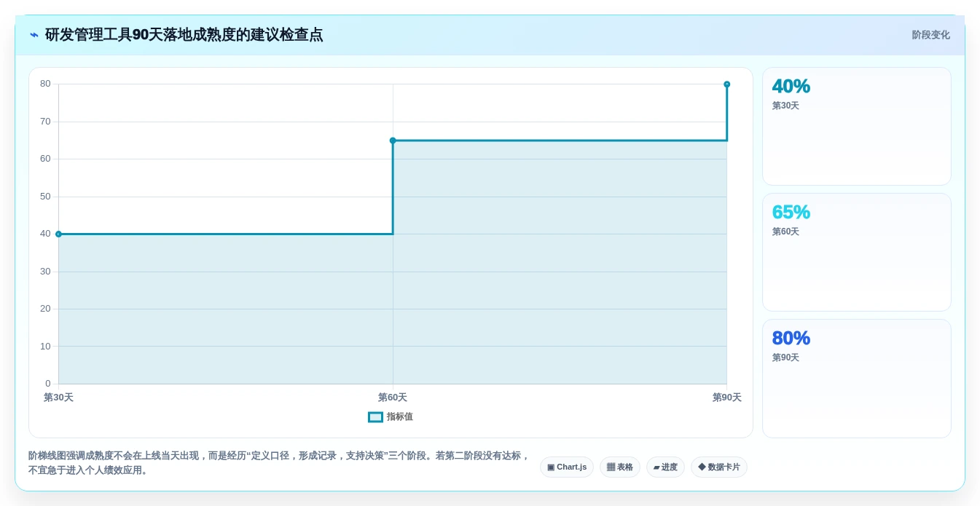Open the 40% 第30天 stat card
The width and height of the screenshot is (980, 506).
pyautogui.click(x=856, y=126)
